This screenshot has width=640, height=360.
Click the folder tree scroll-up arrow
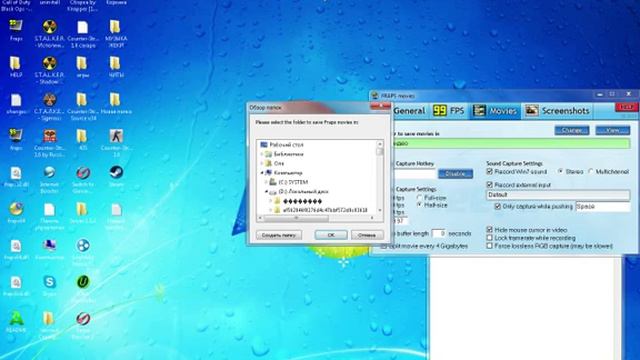click(x=380, y=144)
